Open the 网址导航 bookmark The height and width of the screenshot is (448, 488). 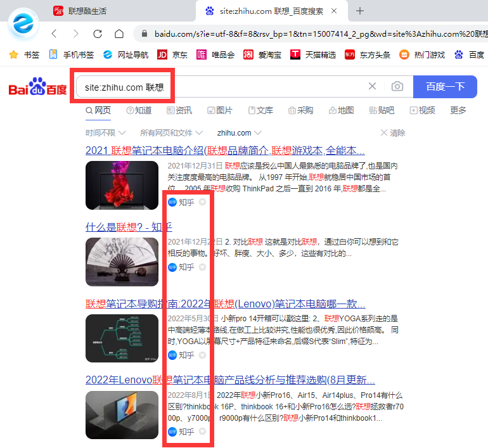click(x=125, y=55)
